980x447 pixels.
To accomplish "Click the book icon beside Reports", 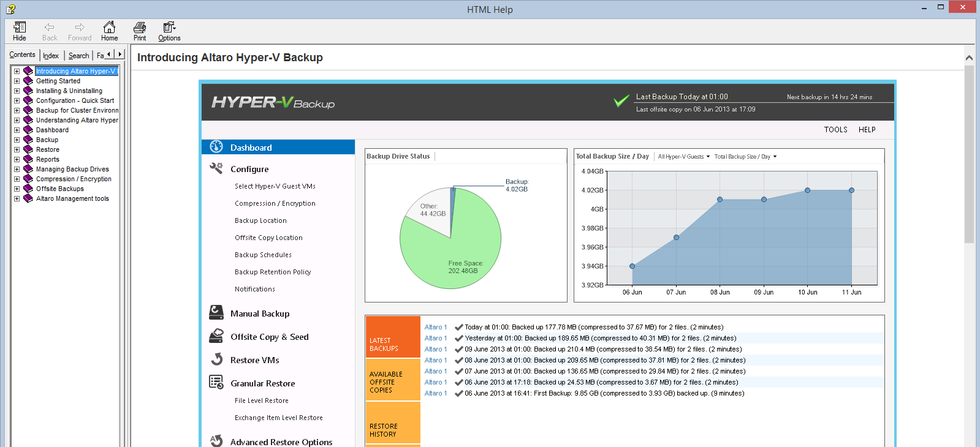I will [x=28, y=159].
